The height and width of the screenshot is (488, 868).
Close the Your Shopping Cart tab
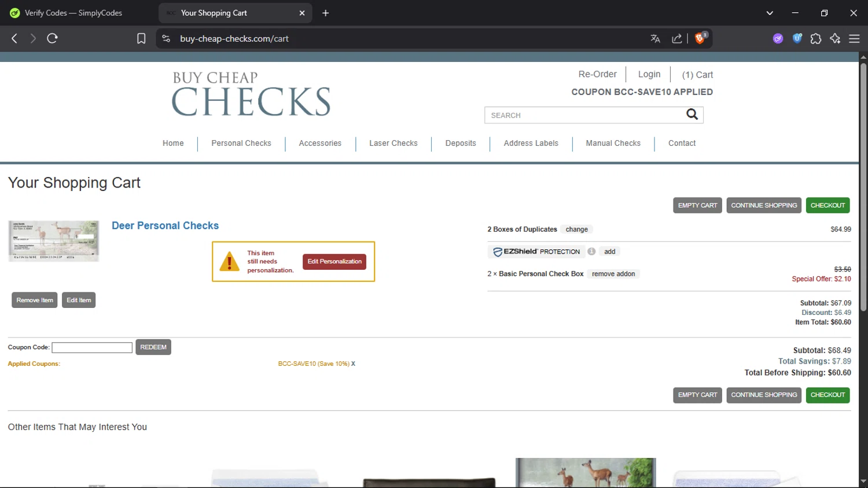click(302, 13)
